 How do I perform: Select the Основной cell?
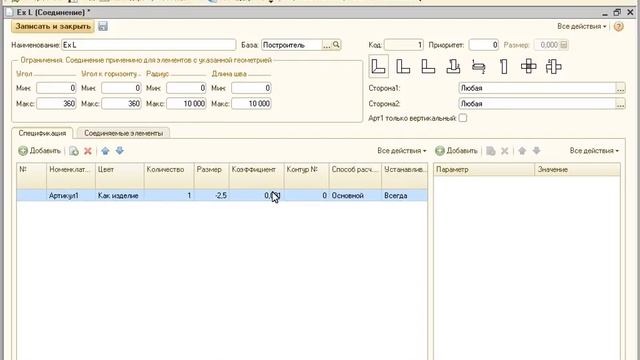[x=355, y=196]
